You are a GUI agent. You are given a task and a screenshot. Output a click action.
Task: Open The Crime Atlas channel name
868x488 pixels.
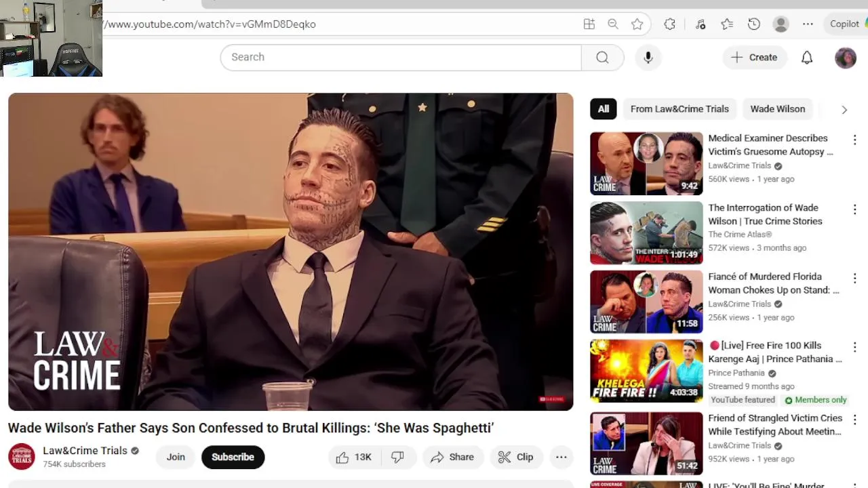pos(740,235)
